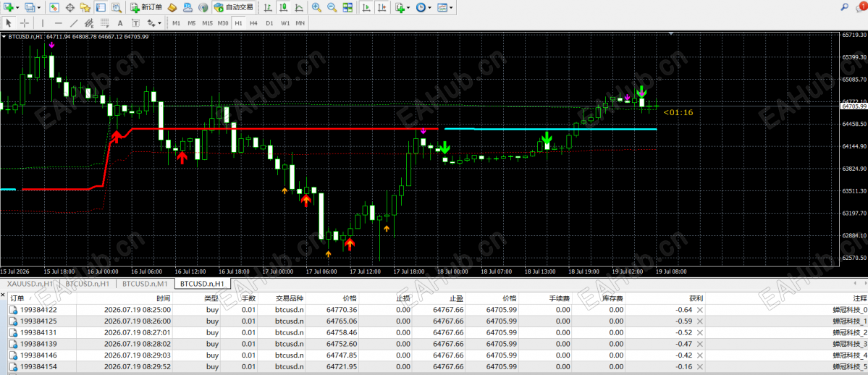868x375 pixels.
Task: Toggle the Data Window crosshair-circle icon
Action: point(70,8)
